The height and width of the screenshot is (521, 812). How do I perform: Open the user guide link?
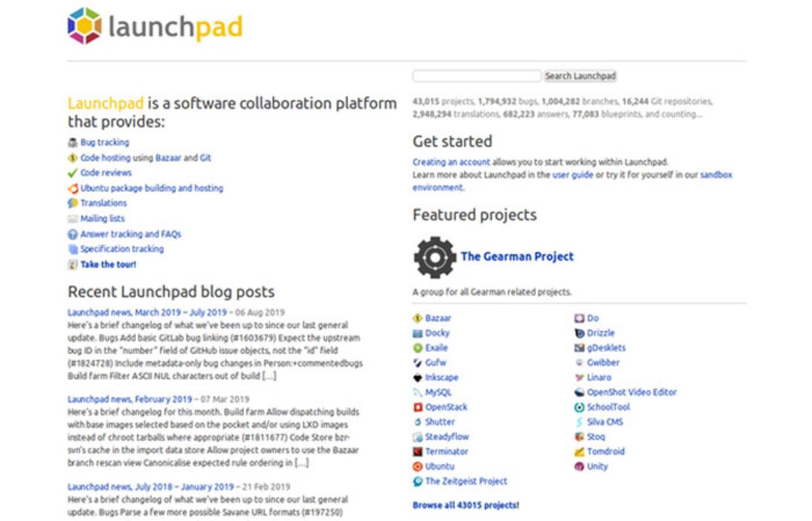[x=573, y=175]
